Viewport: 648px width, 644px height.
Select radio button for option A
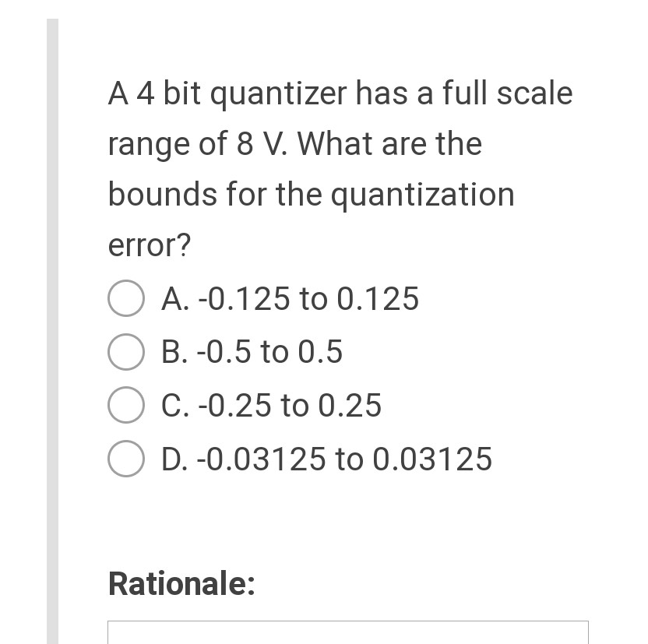coord(125,298)
